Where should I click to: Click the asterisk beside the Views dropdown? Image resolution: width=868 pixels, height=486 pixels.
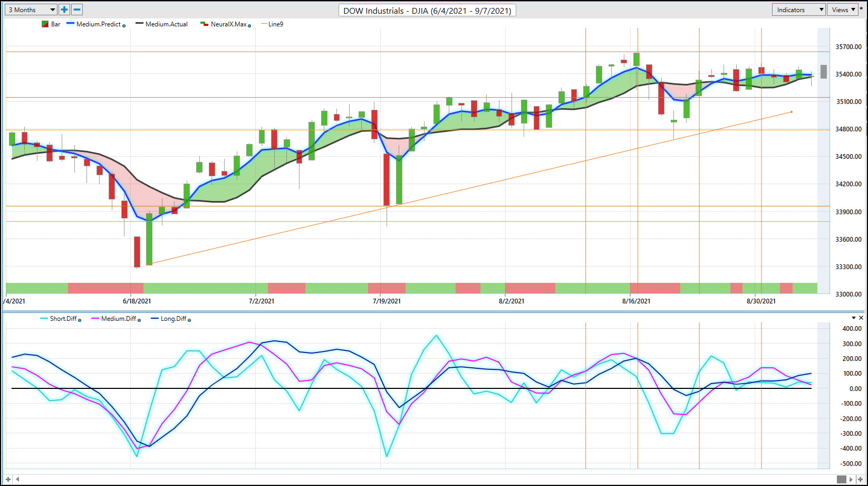862,9
